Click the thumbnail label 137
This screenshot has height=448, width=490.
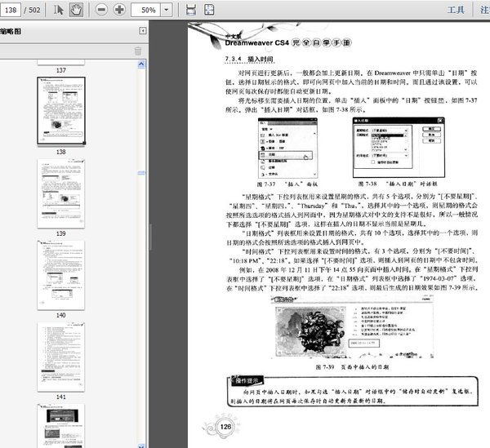pos(61,70)
